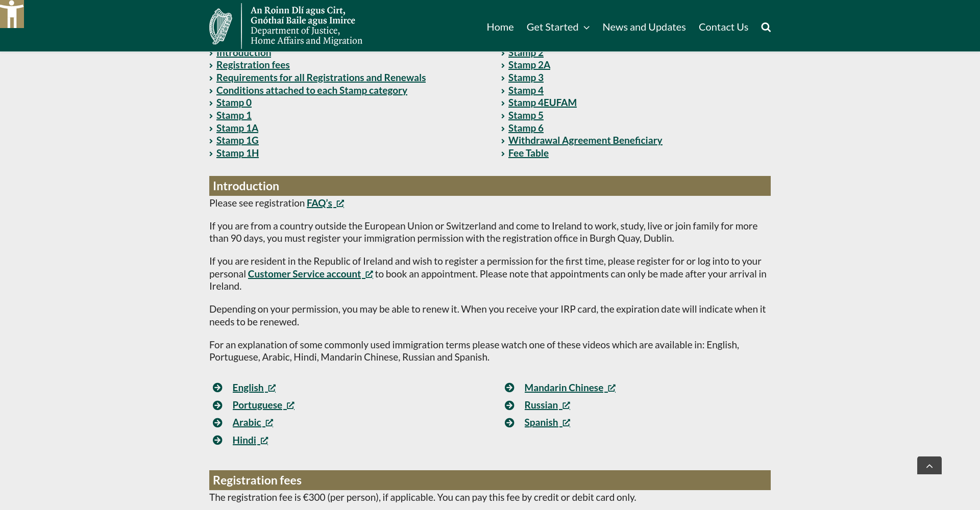Expand the Get Started dropdown menu
The height and width of the screenshot is (510, 980).
pyautogui.click(x=558, y=27)
